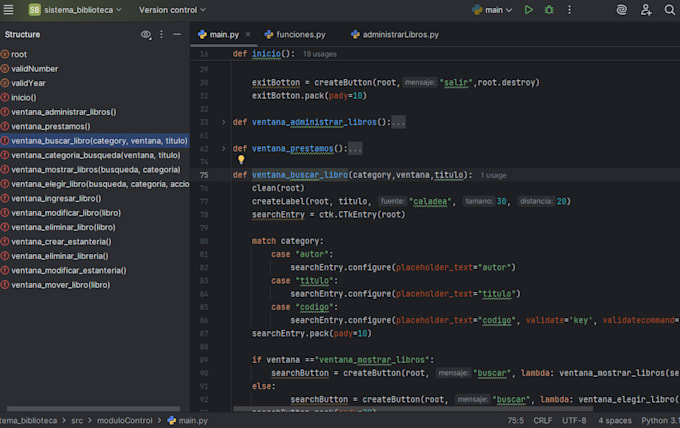Click the folded ellipsis after ventana_prestamos
This screenshot has height=428, width=680.
point(355,149)
